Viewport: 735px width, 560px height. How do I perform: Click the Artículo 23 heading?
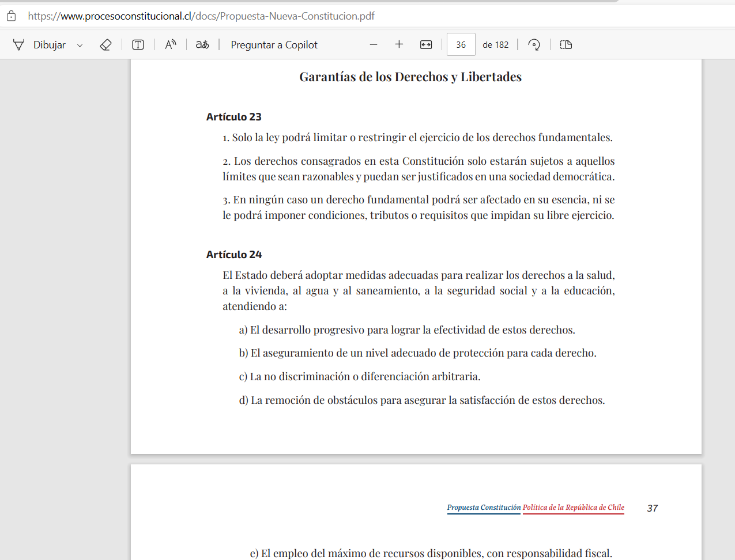234,117
